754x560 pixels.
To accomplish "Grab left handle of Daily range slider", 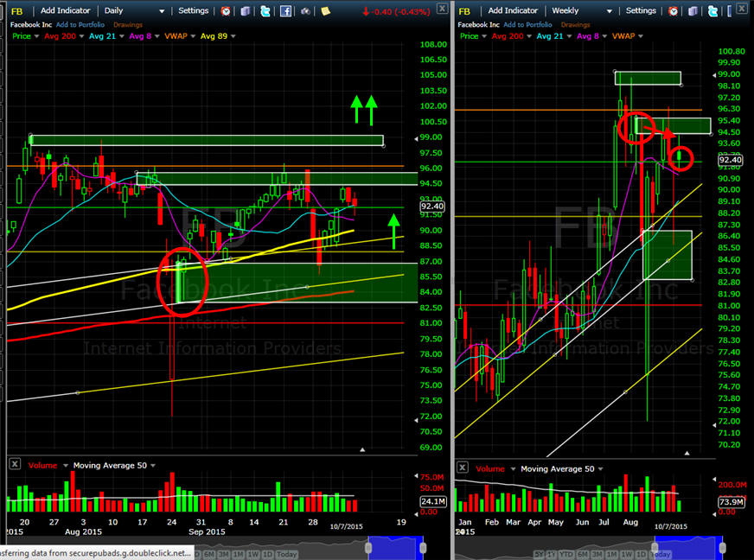I will [368, 548].
